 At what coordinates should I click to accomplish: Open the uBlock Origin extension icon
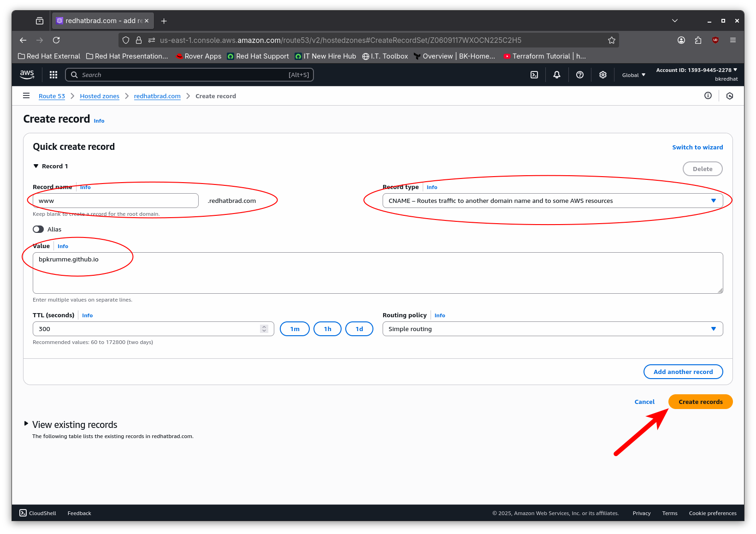(x=715, y=40)
